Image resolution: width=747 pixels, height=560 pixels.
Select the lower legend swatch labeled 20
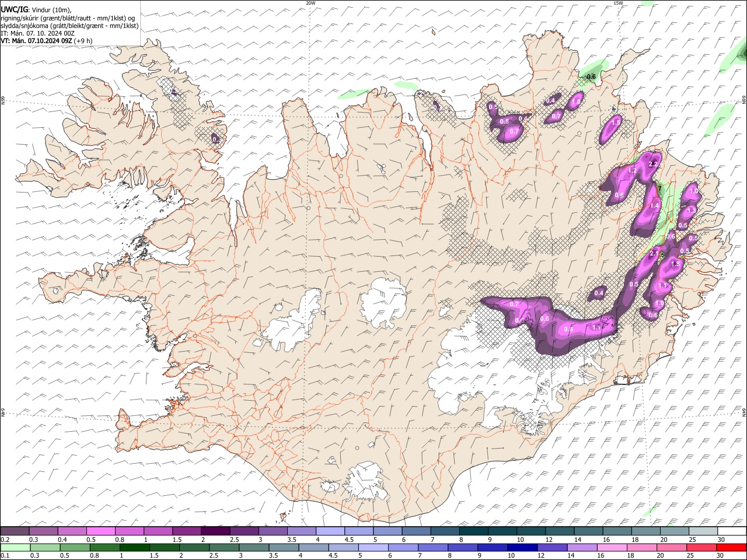click(672, 547)
